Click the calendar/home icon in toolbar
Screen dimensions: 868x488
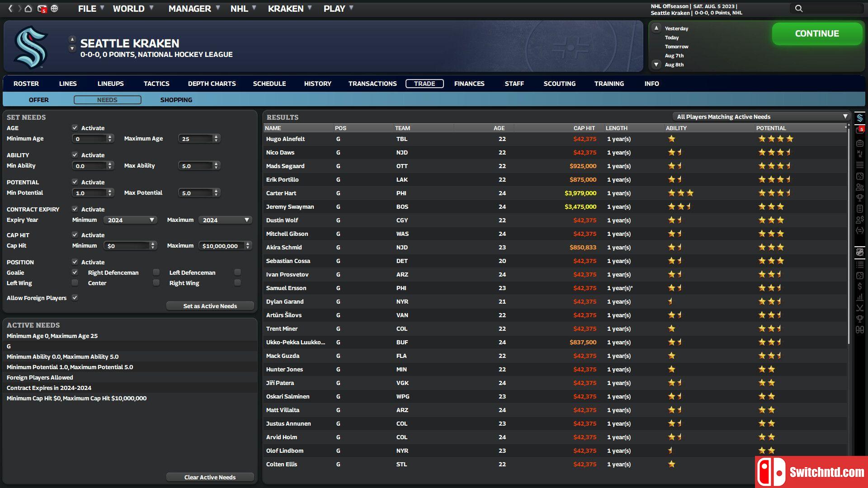[28, 7]
